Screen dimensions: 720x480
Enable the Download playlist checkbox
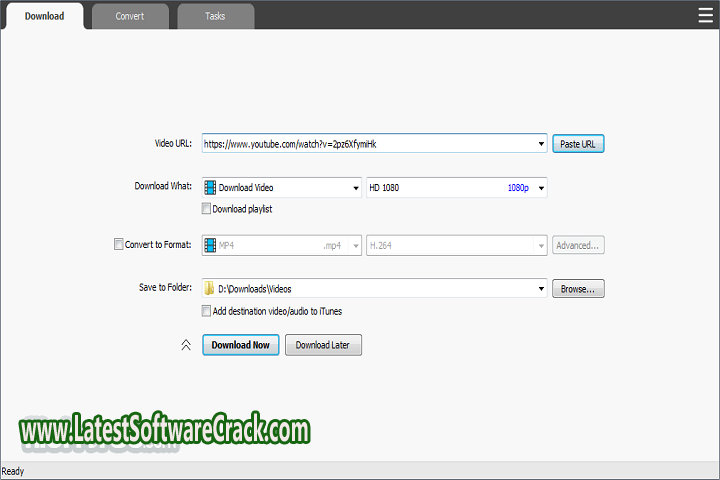click(x=207, y=209)
